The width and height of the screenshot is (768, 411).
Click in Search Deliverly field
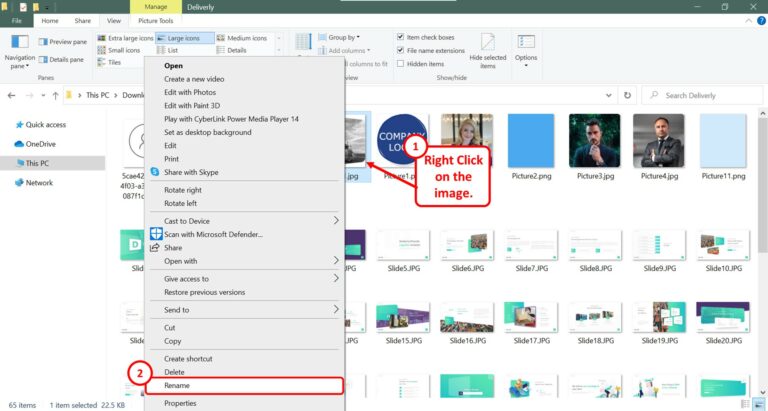point(702,96)
